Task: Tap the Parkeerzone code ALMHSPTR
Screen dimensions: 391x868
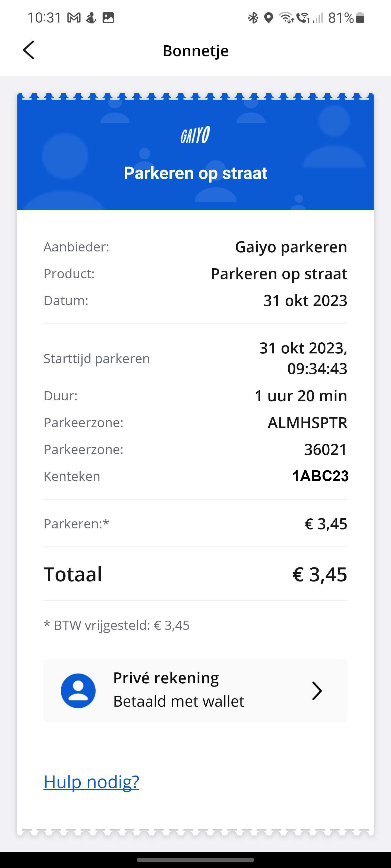Action: pyautogui.click(x=307, y=423)
